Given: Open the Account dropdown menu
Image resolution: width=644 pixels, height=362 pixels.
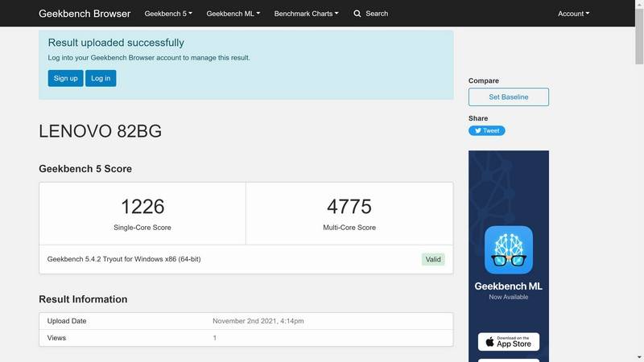Looking at the screenshot, I should click(x=573, y=14).
